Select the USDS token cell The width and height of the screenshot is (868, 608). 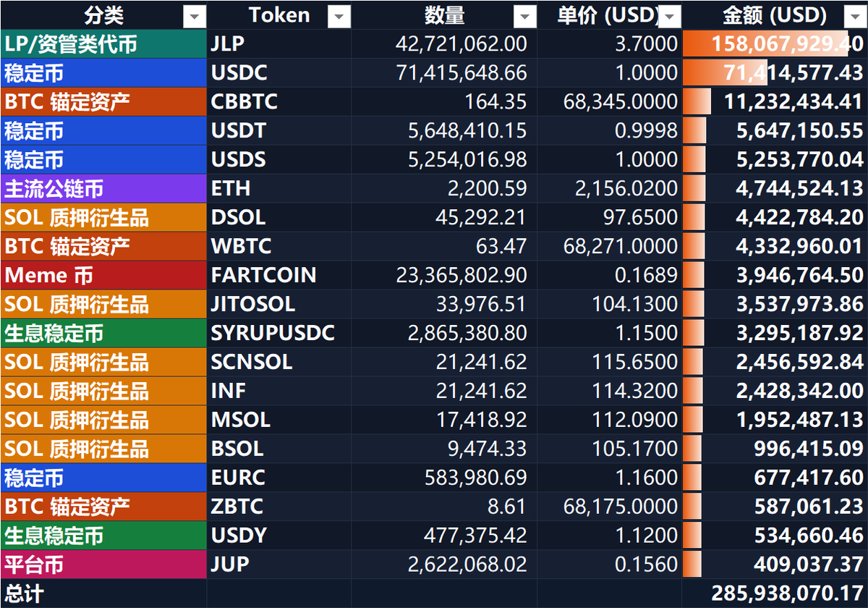coord(279,159)
